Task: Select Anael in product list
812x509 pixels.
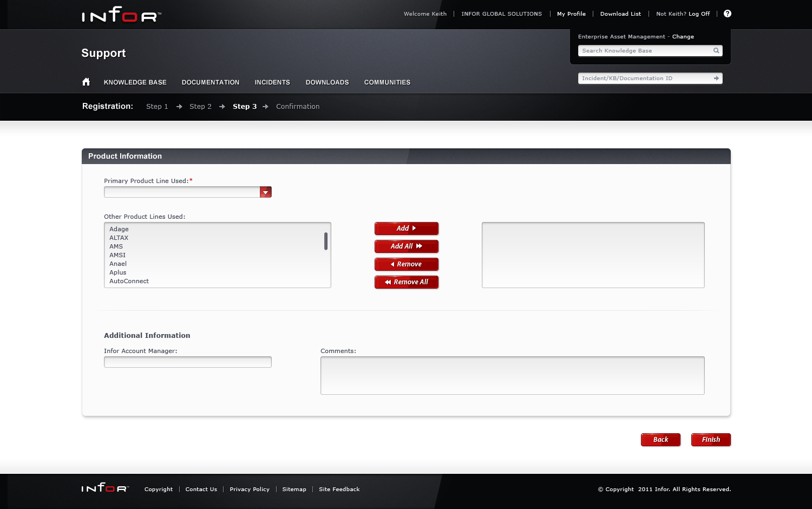Action: tap(118, 264)
